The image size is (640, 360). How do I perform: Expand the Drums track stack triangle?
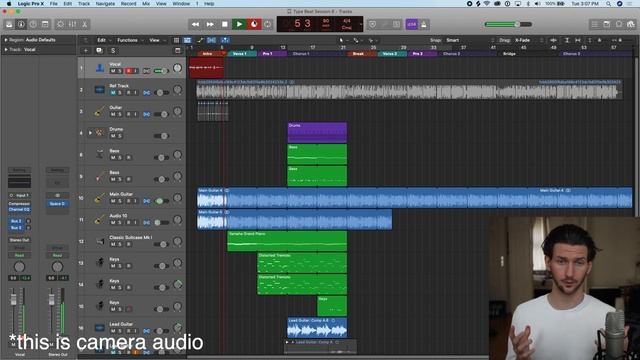tap(90, 133)
